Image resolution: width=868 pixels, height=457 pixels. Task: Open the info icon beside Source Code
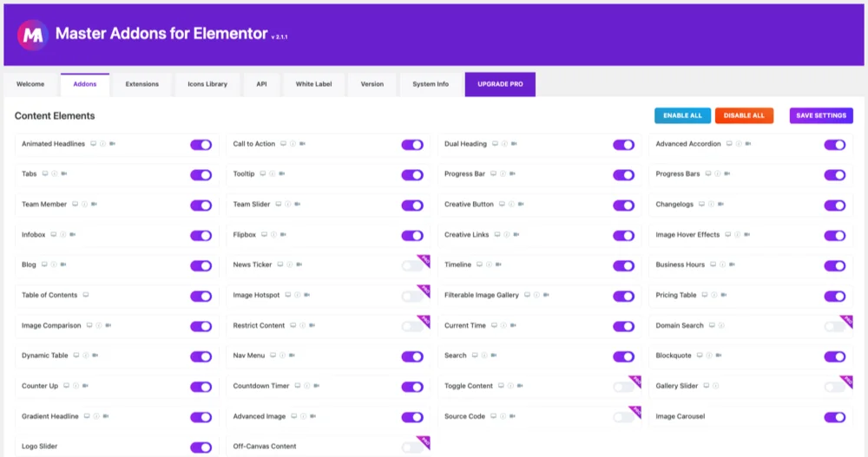point(503,416)
